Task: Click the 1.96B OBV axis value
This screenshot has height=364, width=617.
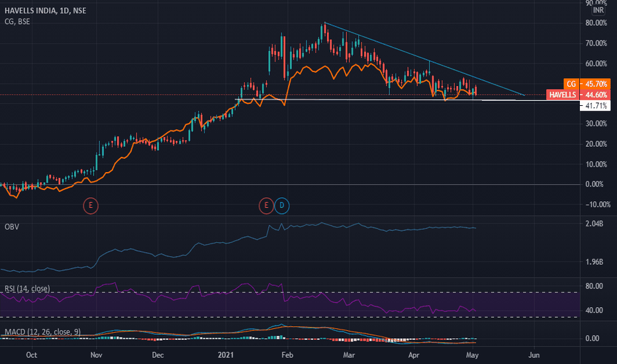Action: pyautogui.click(x=594, y=262)
